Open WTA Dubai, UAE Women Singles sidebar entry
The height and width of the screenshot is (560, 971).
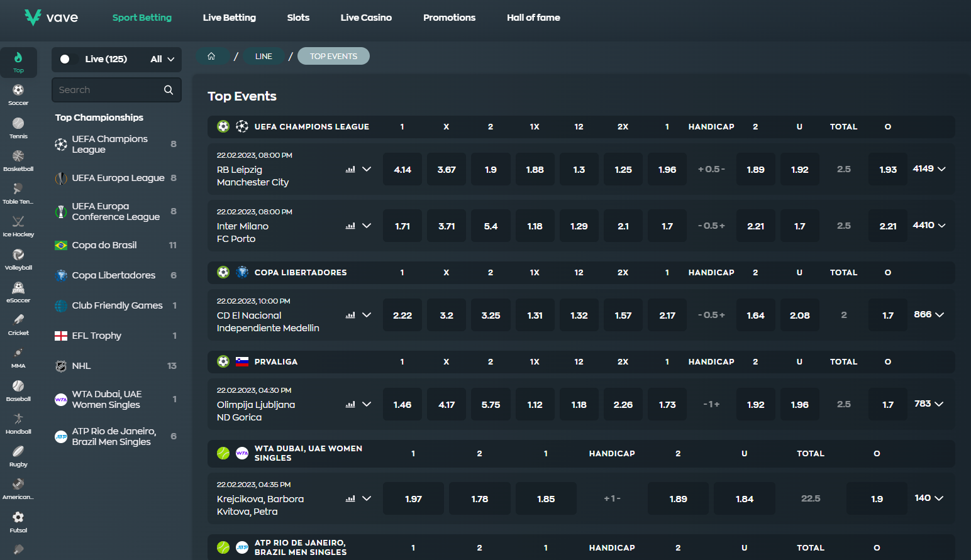pos(116,399)
